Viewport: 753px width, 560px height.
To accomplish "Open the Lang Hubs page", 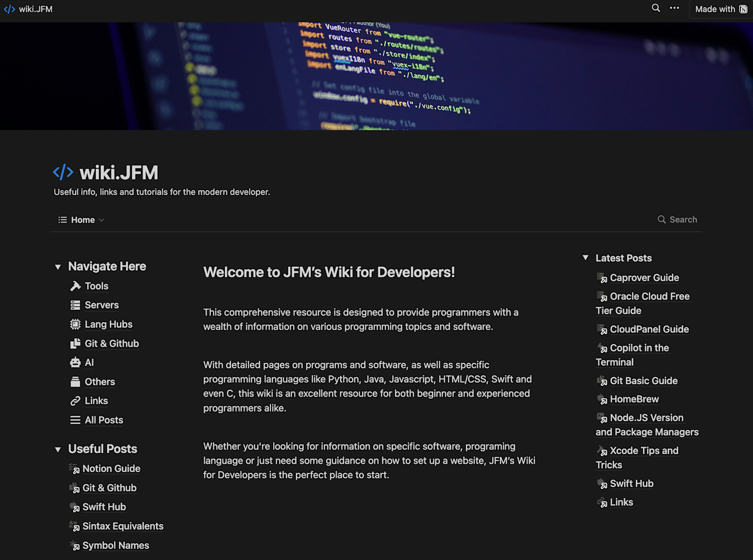I will click(109, 324).
